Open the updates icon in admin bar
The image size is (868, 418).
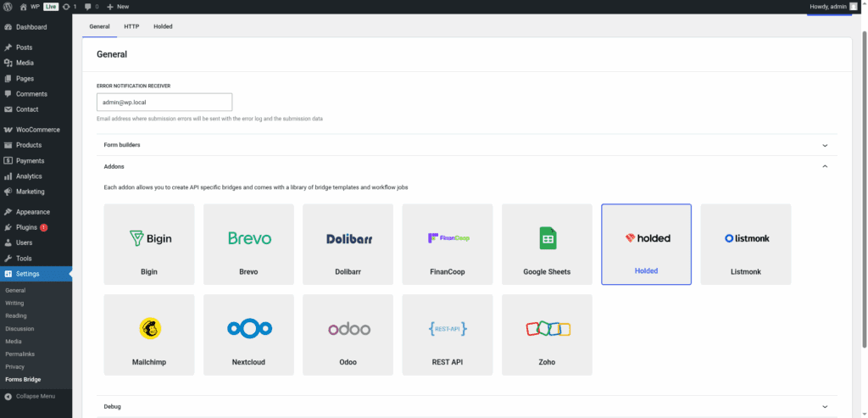[x=66, y=7]
